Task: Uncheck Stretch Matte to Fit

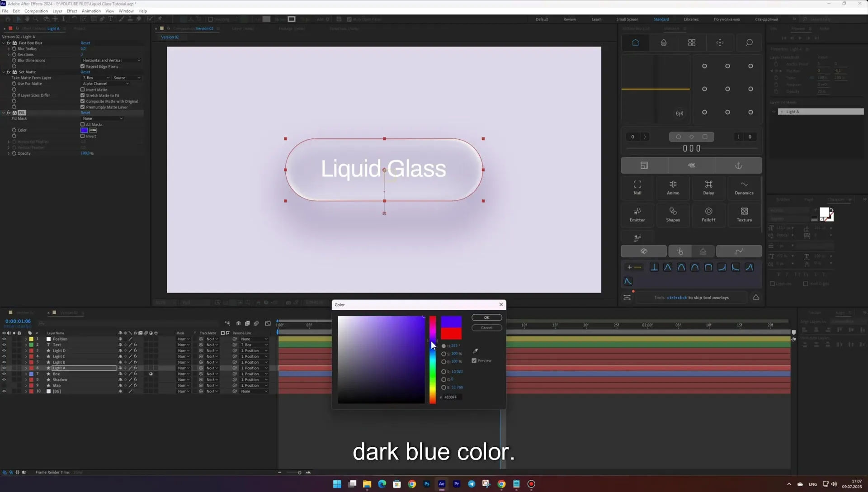Action: point(83,95)
